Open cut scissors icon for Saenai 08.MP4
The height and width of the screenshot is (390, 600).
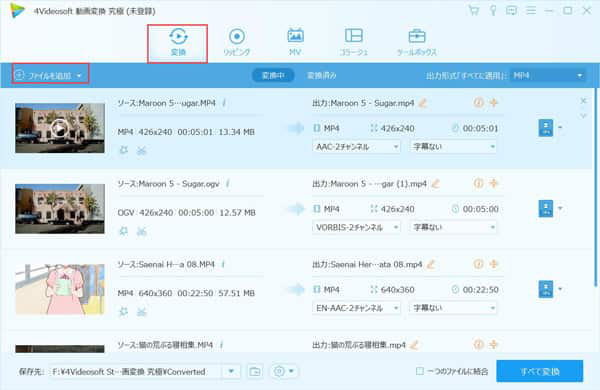click(142, 312)
